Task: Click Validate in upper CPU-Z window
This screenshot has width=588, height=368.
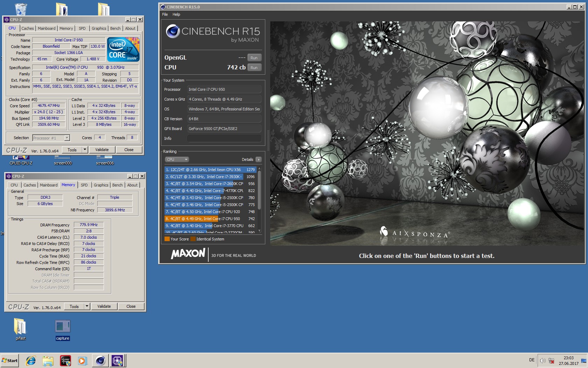Action: pos(102,150)
